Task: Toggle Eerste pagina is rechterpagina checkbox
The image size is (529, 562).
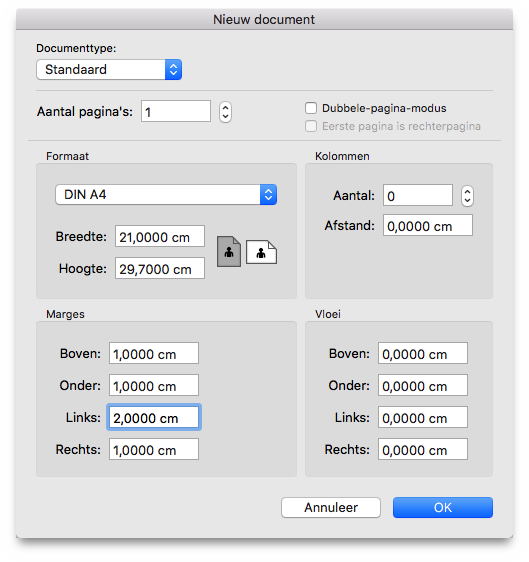Action: pos(311,126)
